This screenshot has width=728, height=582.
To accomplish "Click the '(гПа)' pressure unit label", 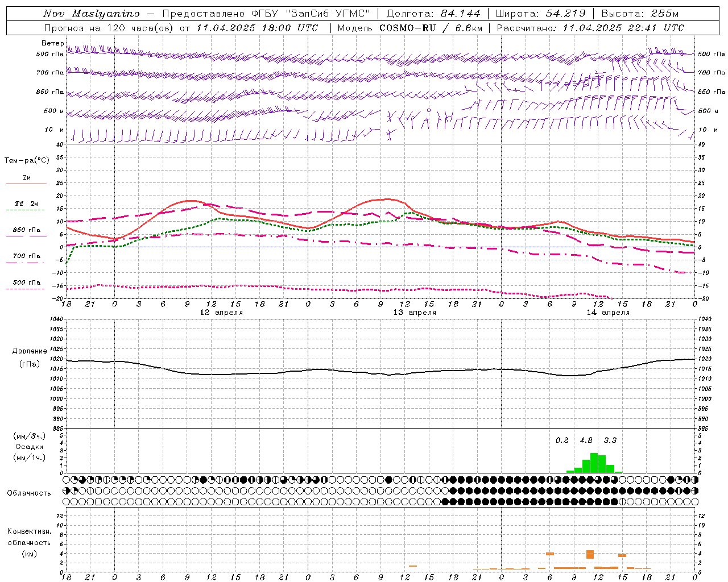I will (30, 364).
